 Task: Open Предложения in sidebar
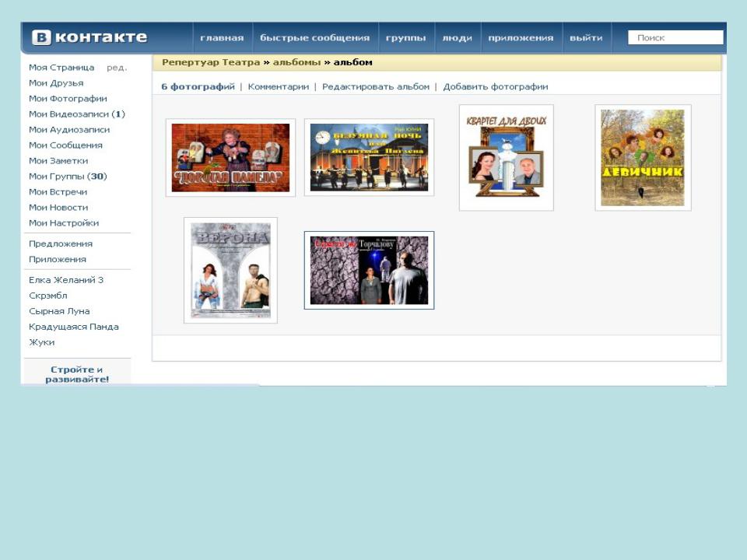[61, 243]
